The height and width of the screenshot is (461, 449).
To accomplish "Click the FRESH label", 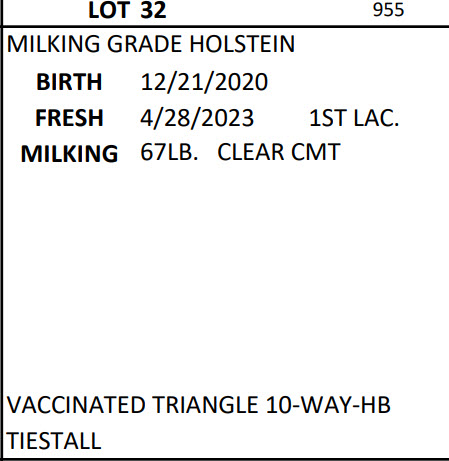I will [x=69, y=118].
